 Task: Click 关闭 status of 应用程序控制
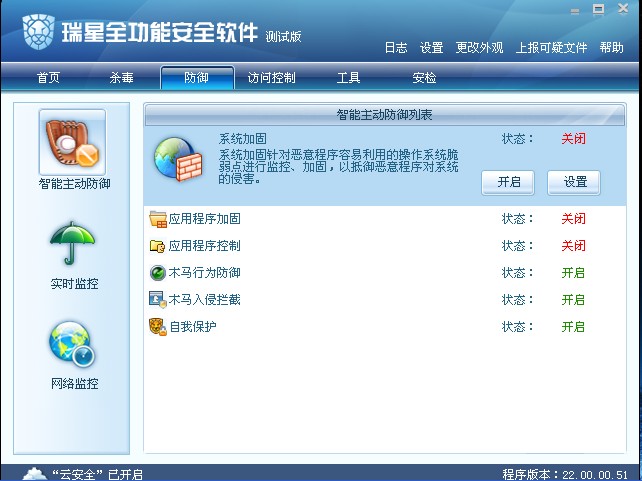pos(573,246)
